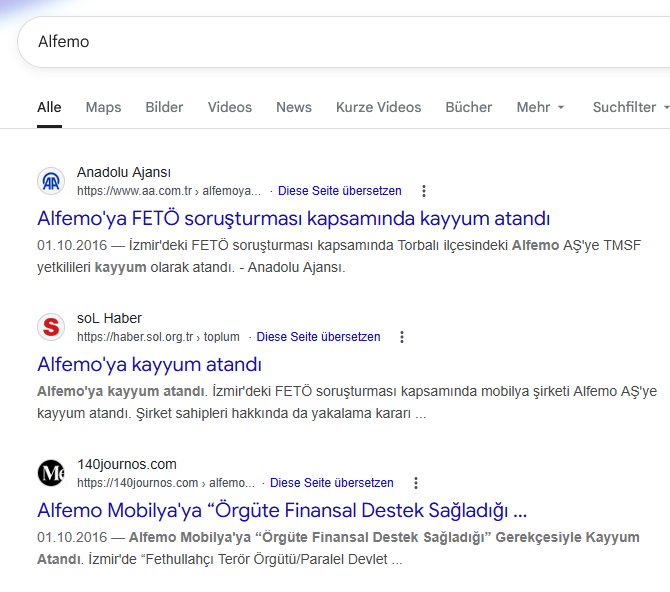Click the soL Haber favicon
This screenshot has width=670, height=592.
point(51,327)
